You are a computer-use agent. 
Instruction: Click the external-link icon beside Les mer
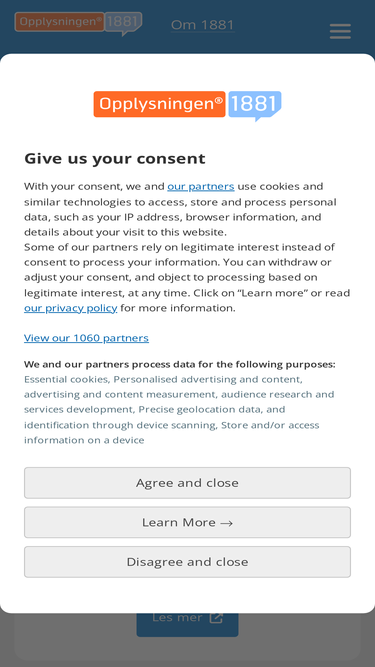tap(216, 618)
